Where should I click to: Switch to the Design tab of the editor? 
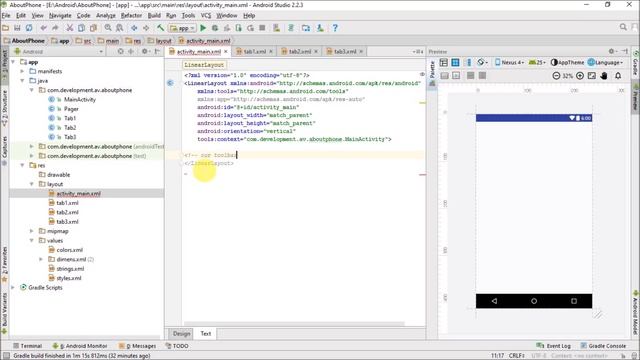(x=181, y=333)
